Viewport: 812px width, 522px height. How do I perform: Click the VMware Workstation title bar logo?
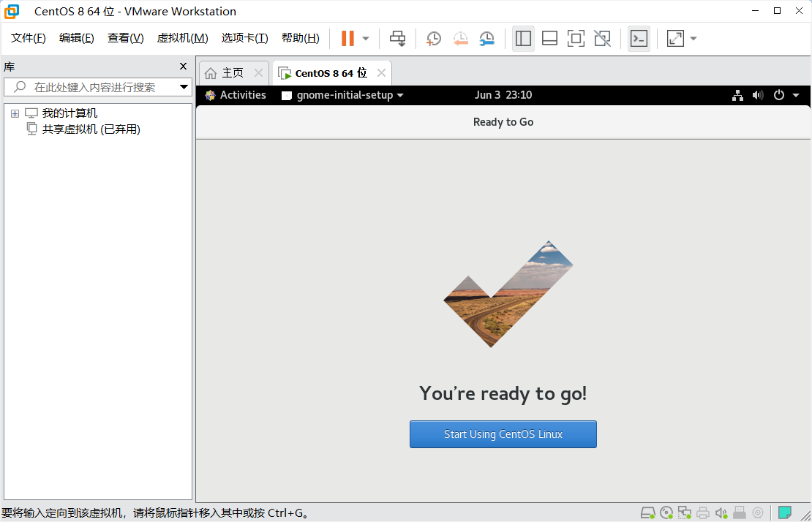(x=12, y=12)
